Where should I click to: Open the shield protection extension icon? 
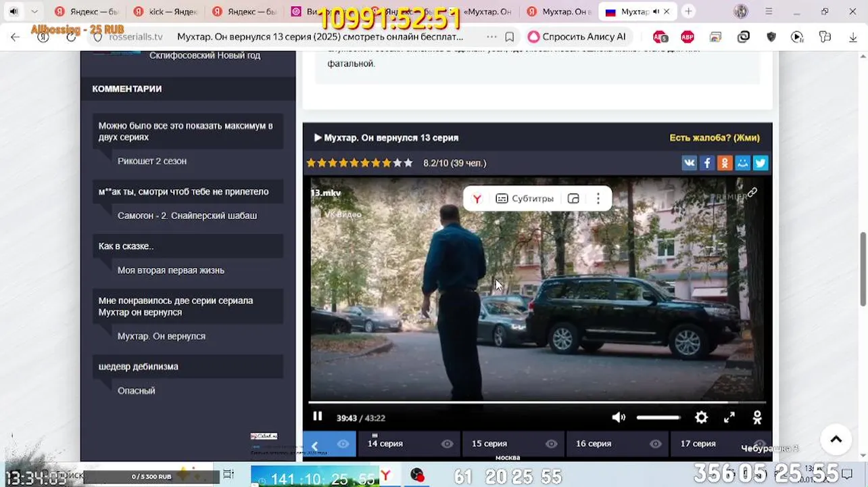click(771, 37)
